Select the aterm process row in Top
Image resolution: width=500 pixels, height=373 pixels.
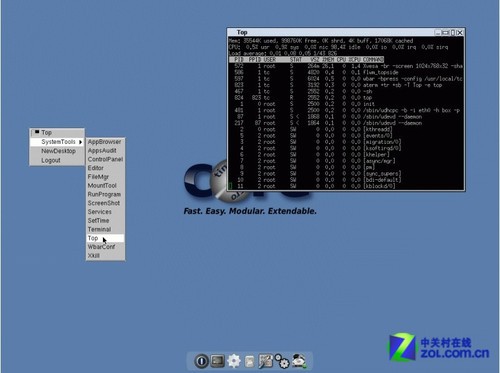tap(346, 85)
